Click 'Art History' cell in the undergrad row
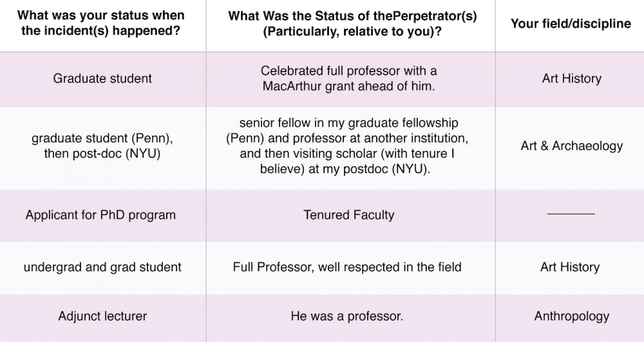The image size is (644, 342). [x=570, y=267]
